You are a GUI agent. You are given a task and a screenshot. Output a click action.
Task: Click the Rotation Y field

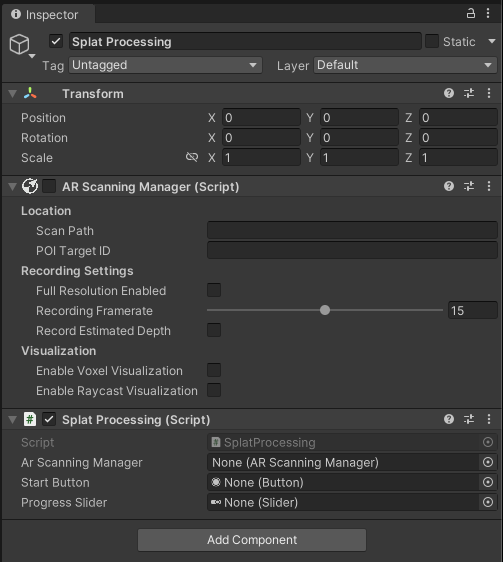click(359, 138)
